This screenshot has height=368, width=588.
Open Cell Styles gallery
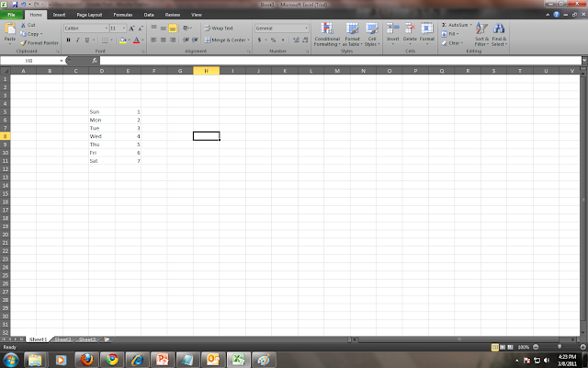pyautogui.click(x=372, y=34)
